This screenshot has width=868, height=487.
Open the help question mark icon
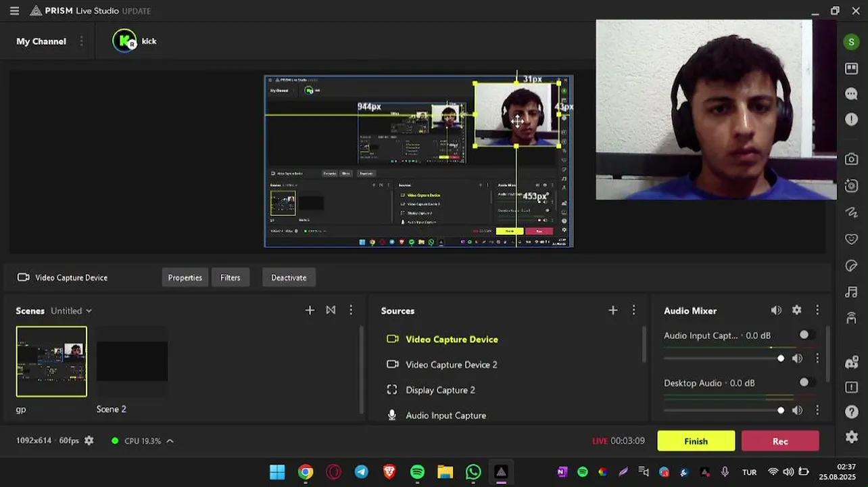(x=851, y=412)
